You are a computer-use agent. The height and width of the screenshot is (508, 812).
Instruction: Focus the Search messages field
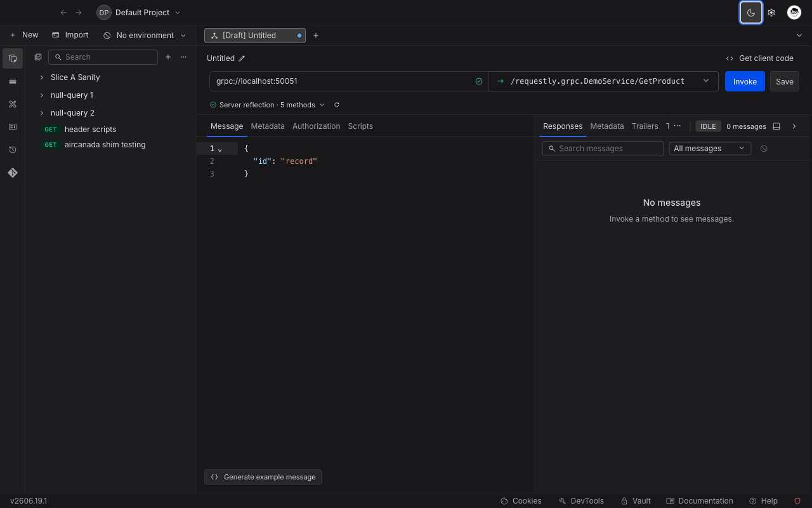603,149
